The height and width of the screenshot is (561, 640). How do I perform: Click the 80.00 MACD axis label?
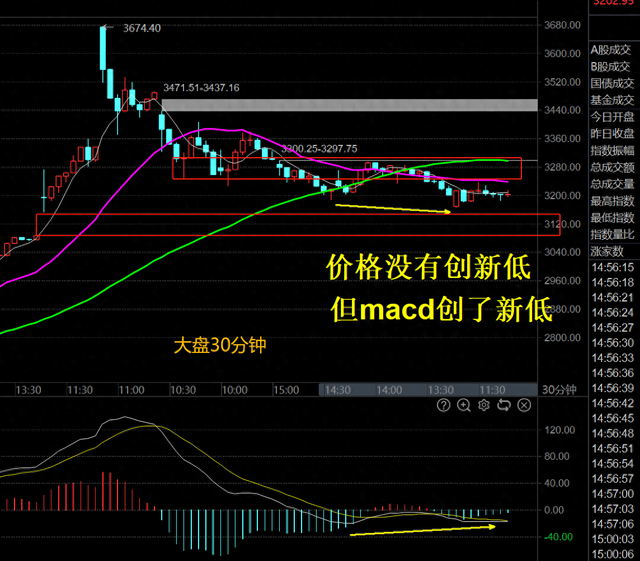click(x=557, y=456)
